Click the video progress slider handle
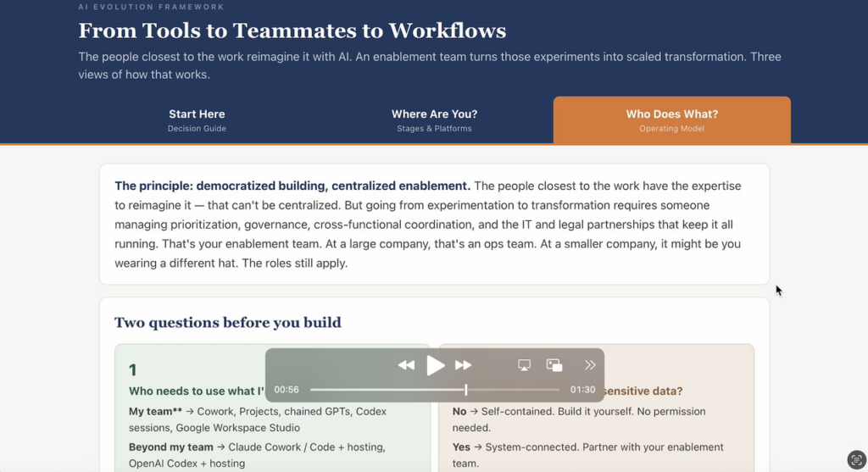This screenshot has height=472, width=868. pos(466,390)
